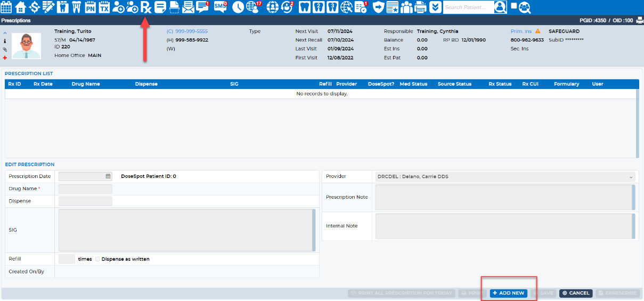Go to the home icon
Image resolution: width=644 pixels, height=301 pixels.
[x=21, y=7]
